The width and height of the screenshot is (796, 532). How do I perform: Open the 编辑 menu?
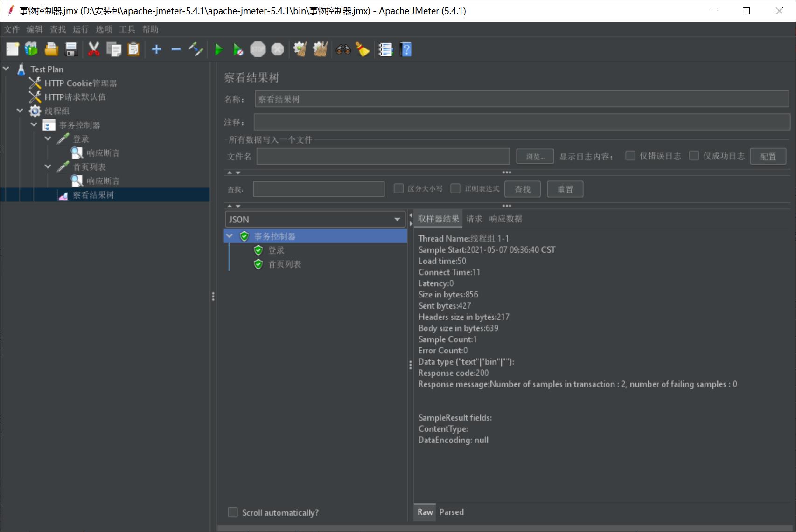tap(35, 29)
